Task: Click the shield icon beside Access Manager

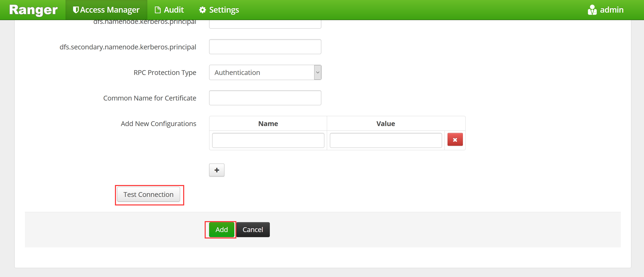Action: click(76, 10)
